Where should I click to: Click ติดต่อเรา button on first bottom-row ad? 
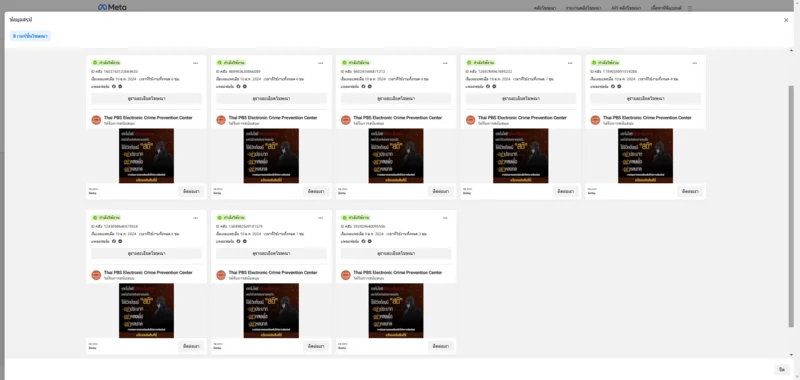(191, 346)
